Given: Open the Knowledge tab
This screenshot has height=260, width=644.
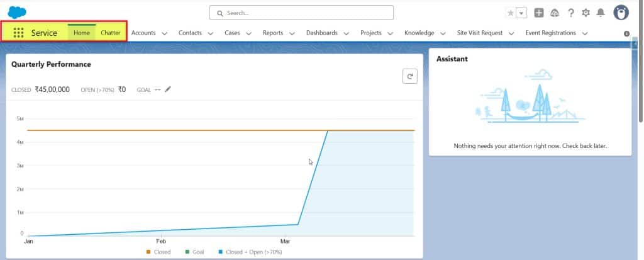Looking at the screenshot, I should click(419, 33).
